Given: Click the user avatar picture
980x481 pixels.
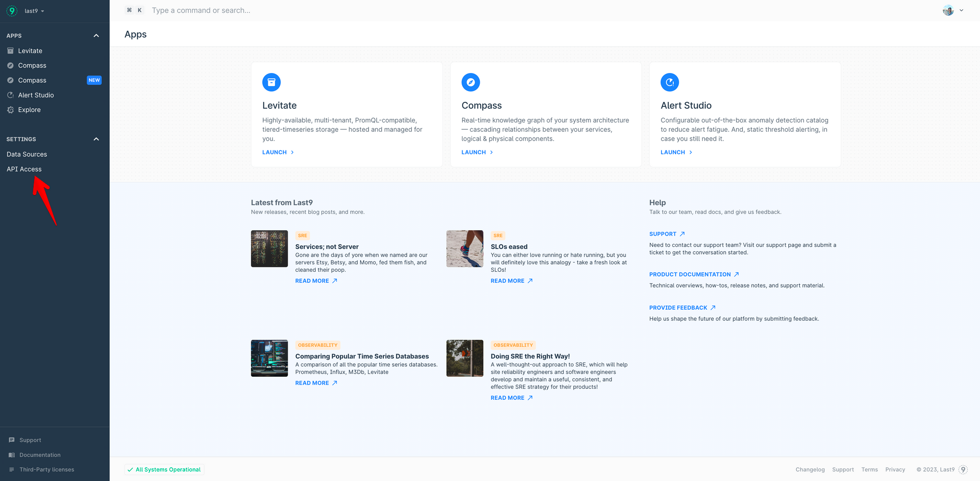Looking at the screenshot, I should (x=948, y=10).
